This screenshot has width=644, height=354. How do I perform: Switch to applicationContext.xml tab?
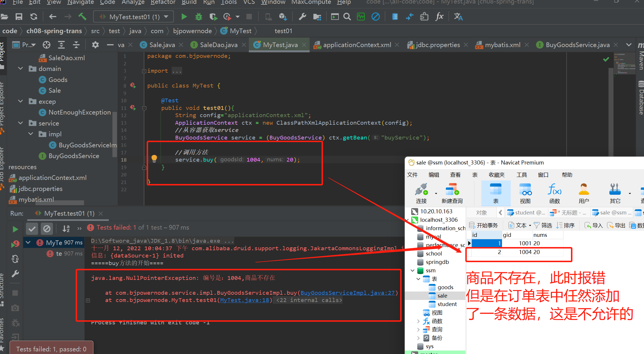[357, 45]
